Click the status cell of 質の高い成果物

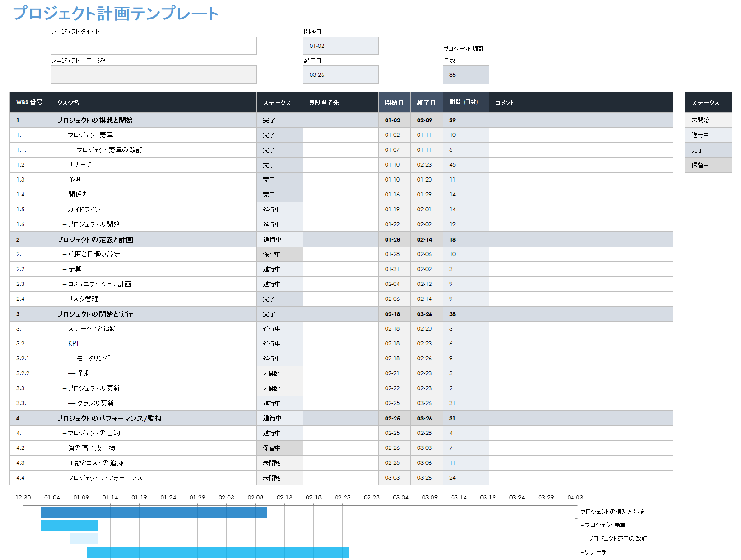click(x=280, y=448)
